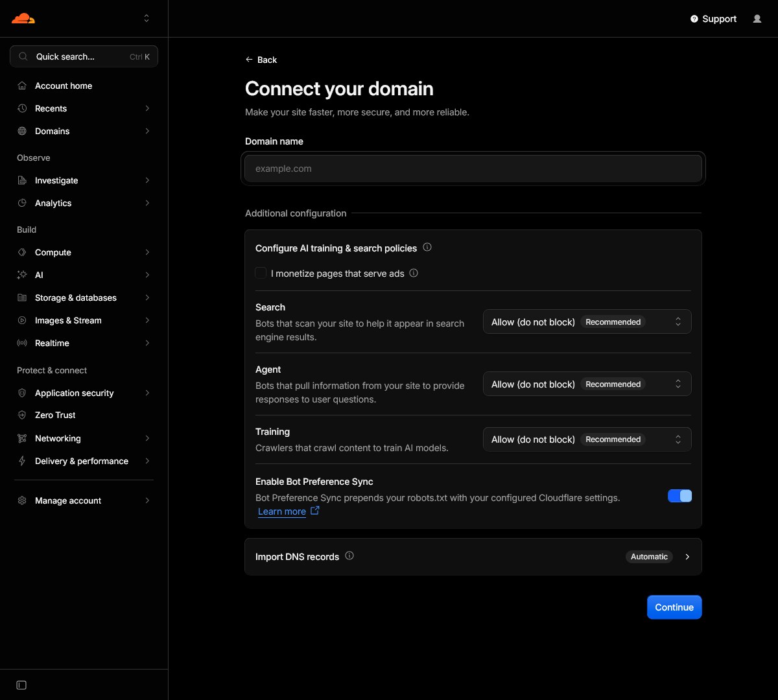Expand the Delivery & performance chevron
Image resolution: width=778 pixels, height=700 pixels.
coord(147,461)
